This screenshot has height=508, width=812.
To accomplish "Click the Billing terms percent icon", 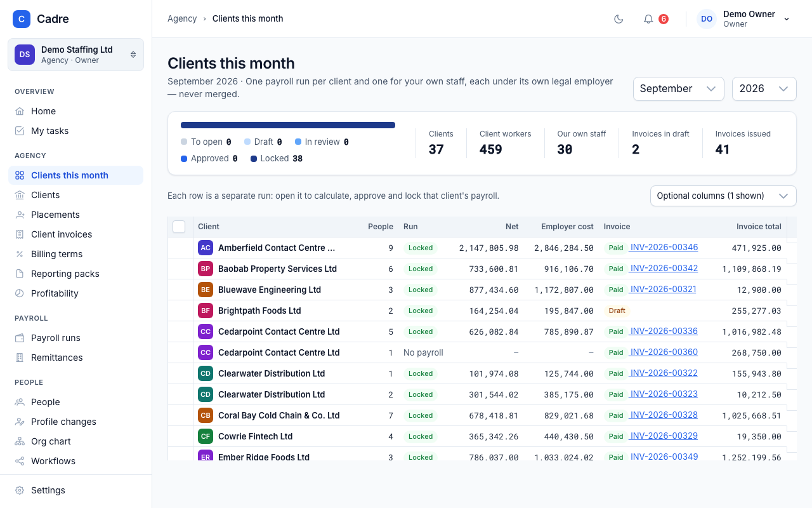I will coord(20,254).
